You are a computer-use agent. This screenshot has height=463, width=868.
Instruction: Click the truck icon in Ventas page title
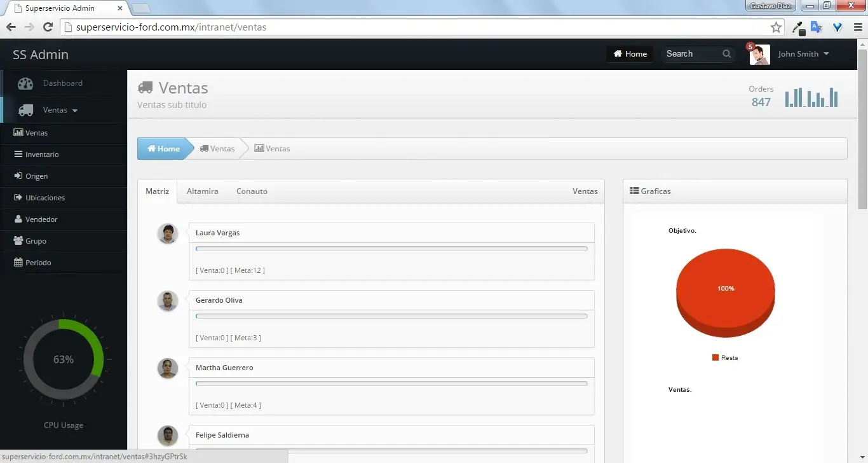pos(146,88)
